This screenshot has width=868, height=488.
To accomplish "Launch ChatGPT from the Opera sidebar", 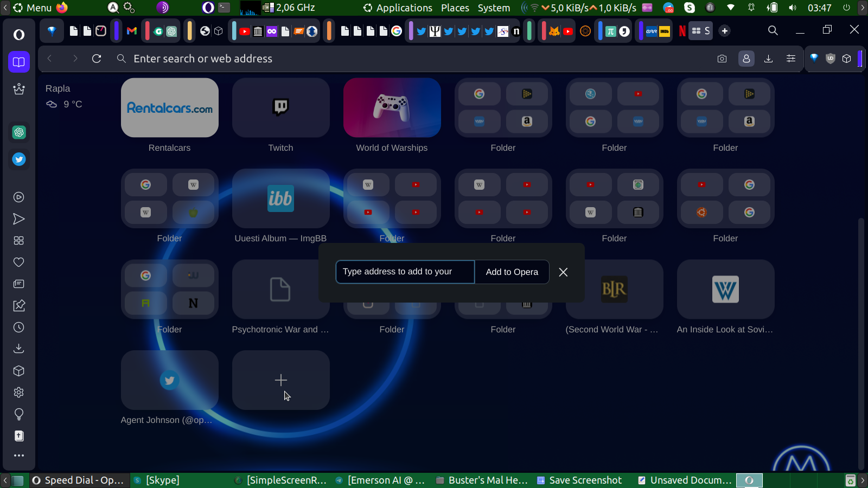I will 19,132.
